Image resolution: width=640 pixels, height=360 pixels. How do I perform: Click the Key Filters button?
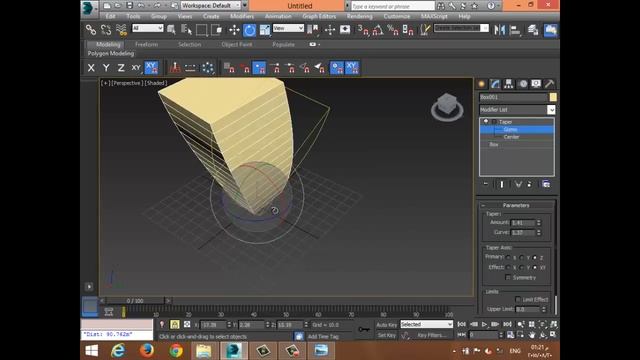[x=431, y=335]
